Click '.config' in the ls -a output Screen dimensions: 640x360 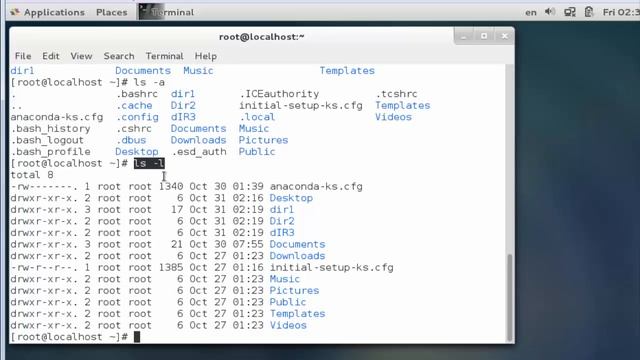(137, 117)
